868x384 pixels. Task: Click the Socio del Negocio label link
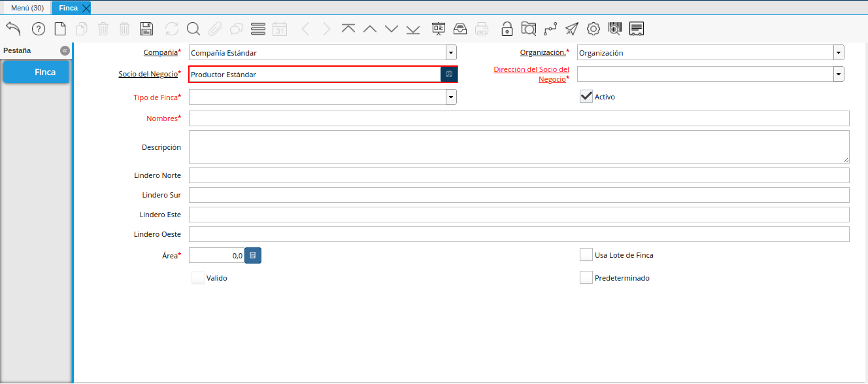(148, 74)
